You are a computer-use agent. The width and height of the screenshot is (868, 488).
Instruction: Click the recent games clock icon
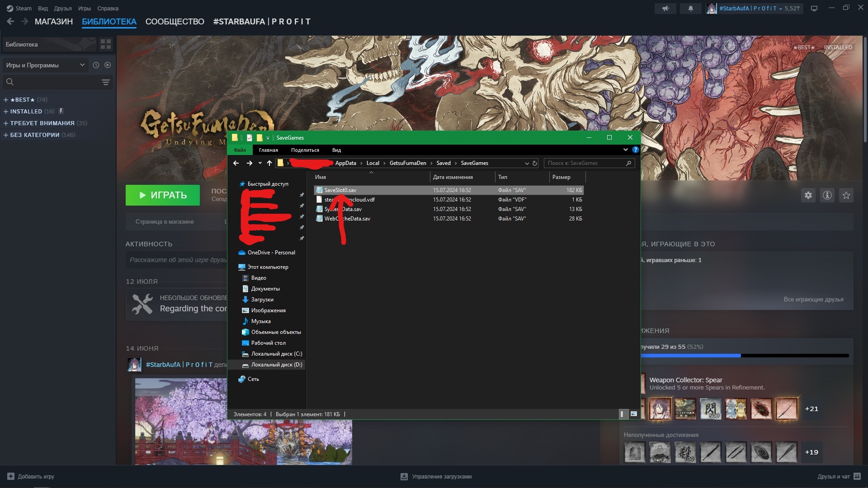(96, 65)
